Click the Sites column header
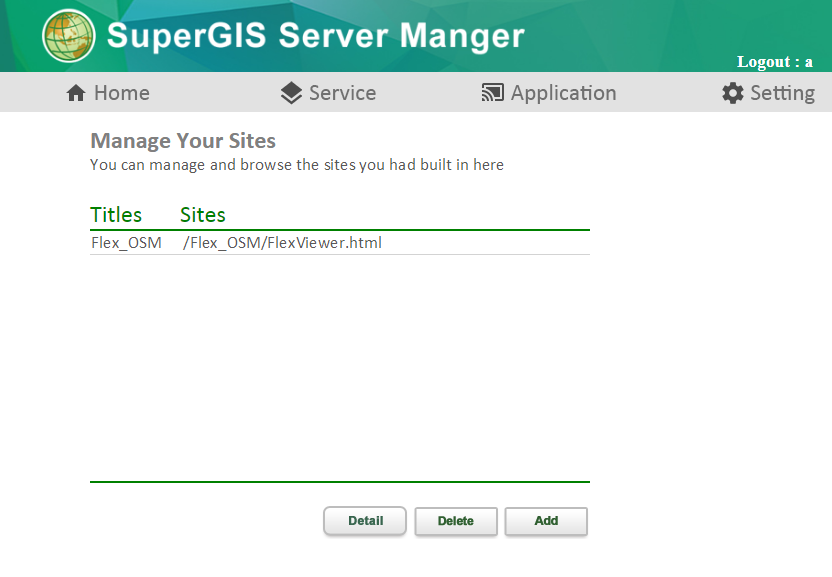This screenshot has height=577, width=832. pyautogui.click(x=203, y=214)
